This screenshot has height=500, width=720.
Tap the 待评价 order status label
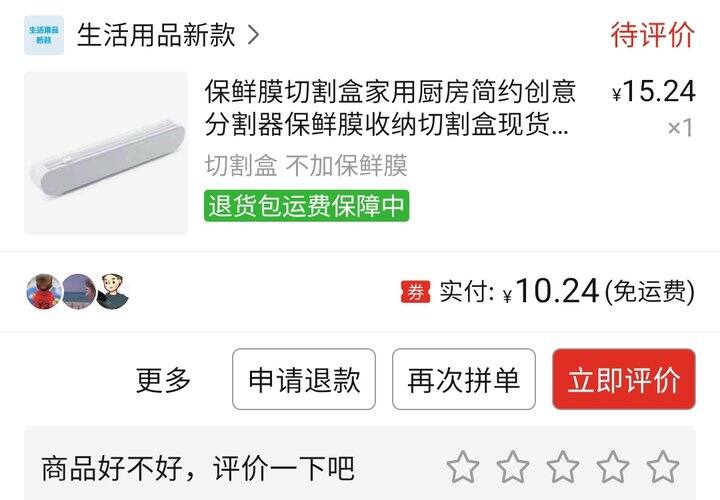click(652, 34)
